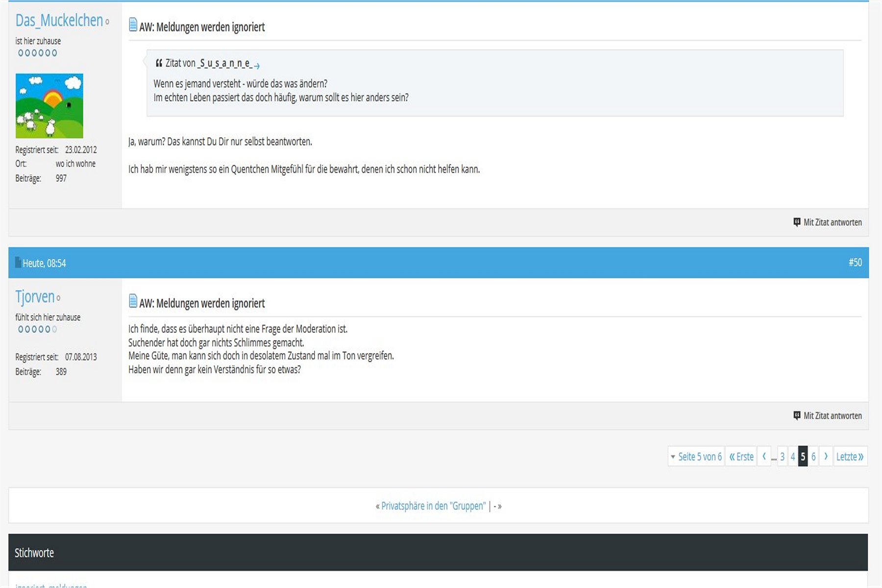This screenshot has height=588, width=882.
Task: Jump to page 4 in pagination
Action: pos(792,457)
